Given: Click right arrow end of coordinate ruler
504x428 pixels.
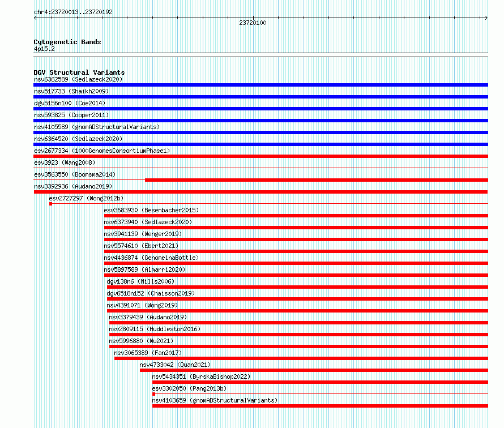Looking at the screenshot, I should pos(486,18).
